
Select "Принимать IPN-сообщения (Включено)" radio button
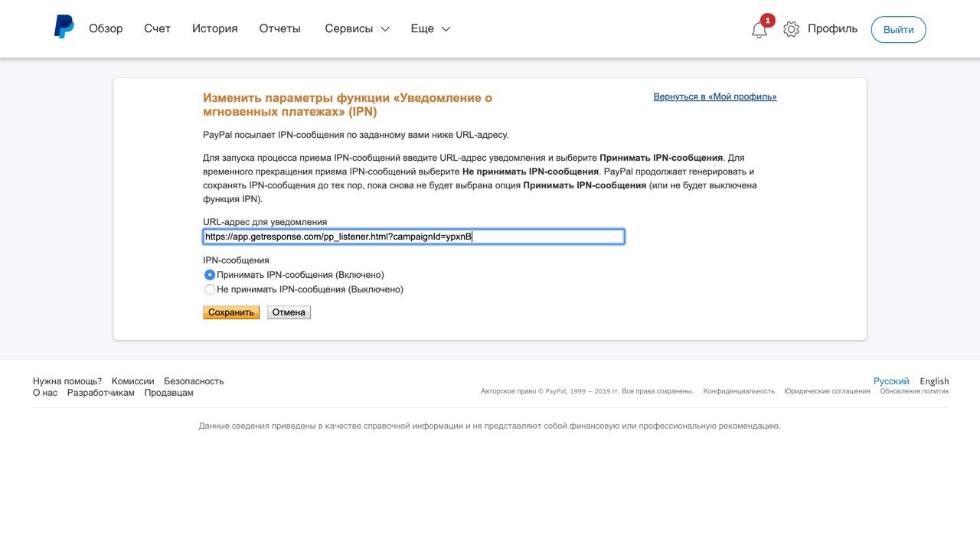[x=210, y=275]
